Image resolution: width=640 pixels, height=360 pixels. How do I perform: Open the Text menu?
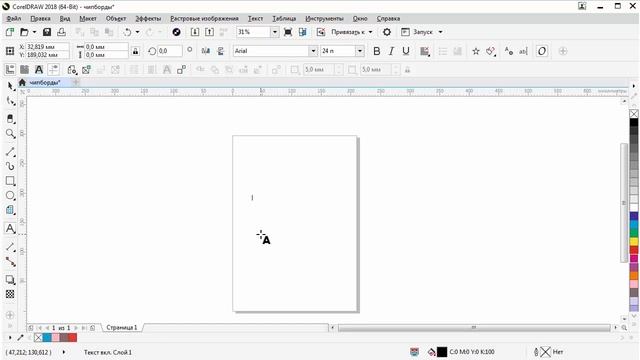(256, 18)
